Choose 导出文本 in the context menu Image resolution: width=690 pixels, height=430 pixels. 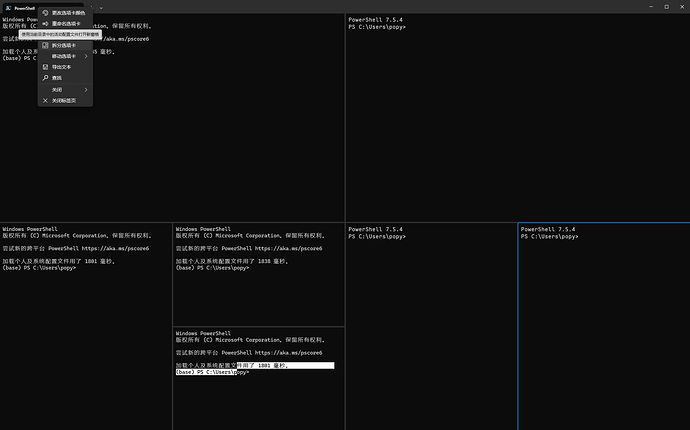(65, 67)
